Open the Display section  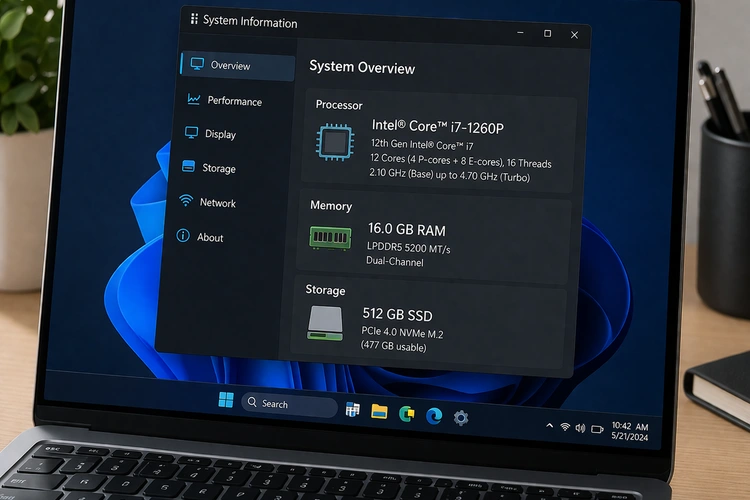(210, 133)
